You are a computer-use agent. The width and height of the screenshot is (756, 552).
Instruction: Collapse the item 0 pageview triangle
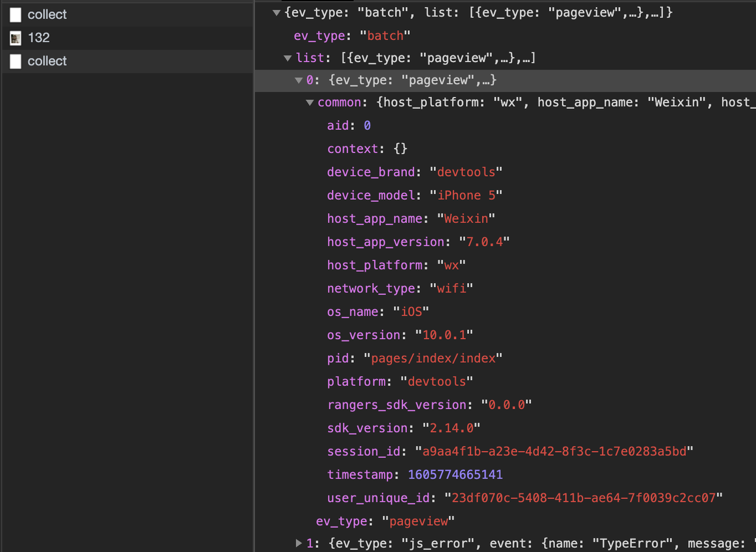(x=299, y=80)
